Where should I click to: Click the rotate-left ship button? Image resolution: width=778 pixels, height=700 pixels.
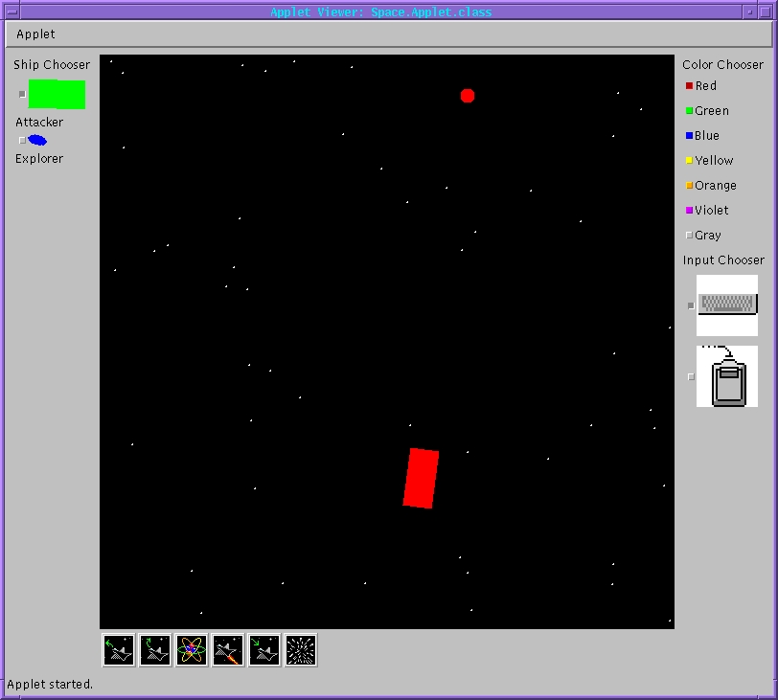pyautogui.click(x=119, y=650)
